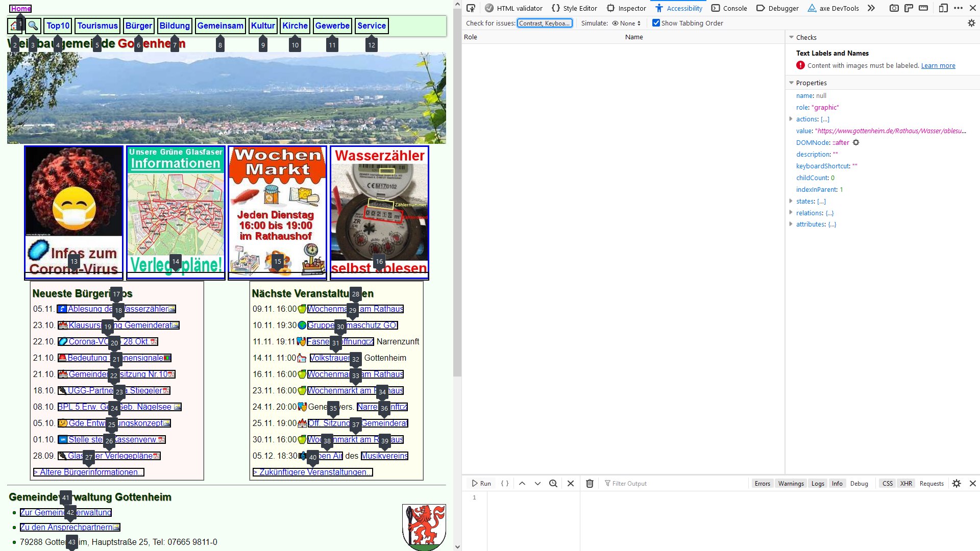Uncheck Show Tabbing Order checkbox

click(656, 23)
